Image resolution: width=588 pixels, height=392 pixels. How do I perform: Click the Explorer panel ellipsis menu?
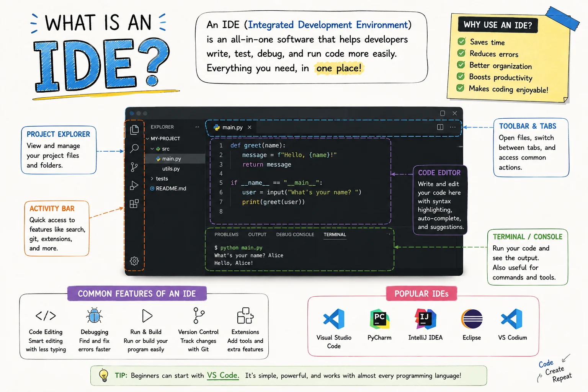coord(197,127)
